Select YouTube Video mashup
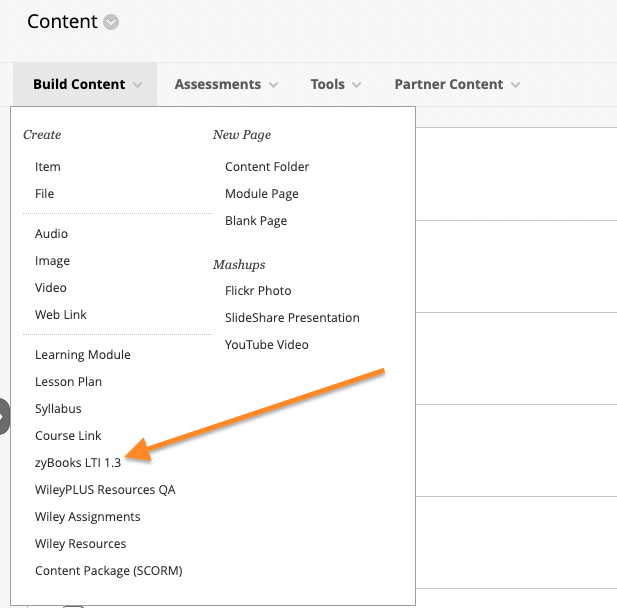The width and height of the screenshot is (617, 608). pyautogui.click(x=266, y=345)
